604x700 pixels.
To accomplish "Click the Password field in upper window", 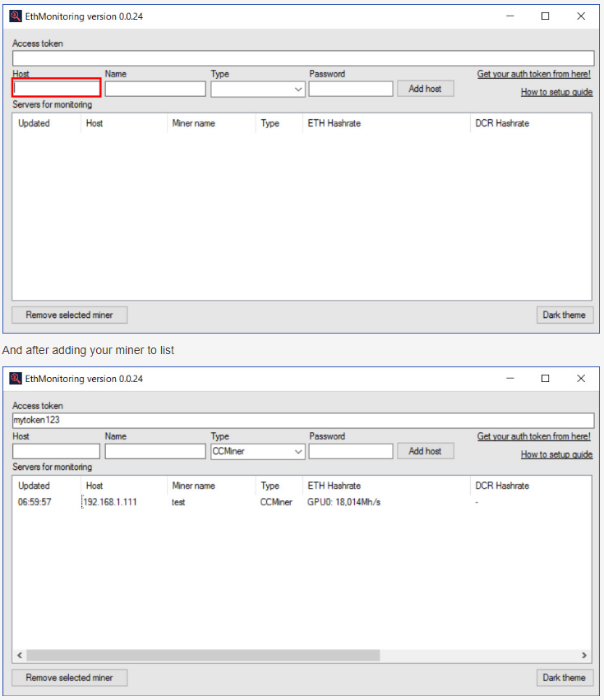I will pyautogui.click(x=350, y=89).
